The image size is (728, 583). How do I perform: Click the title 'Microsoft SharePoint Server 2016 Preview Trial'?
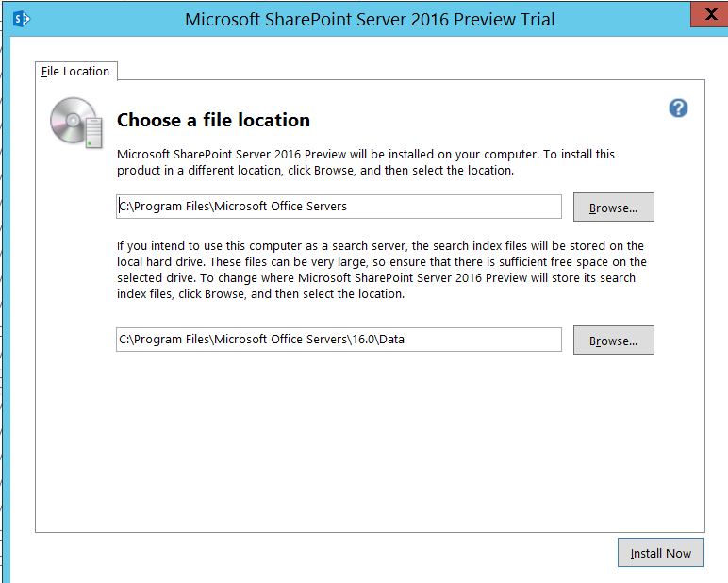pyautogui.click(x=370, y=20)
